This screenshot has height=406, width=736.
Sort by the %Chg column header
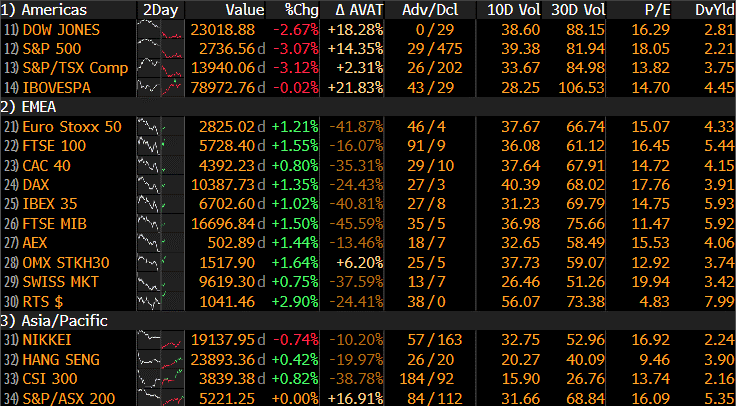coord(301,10)
